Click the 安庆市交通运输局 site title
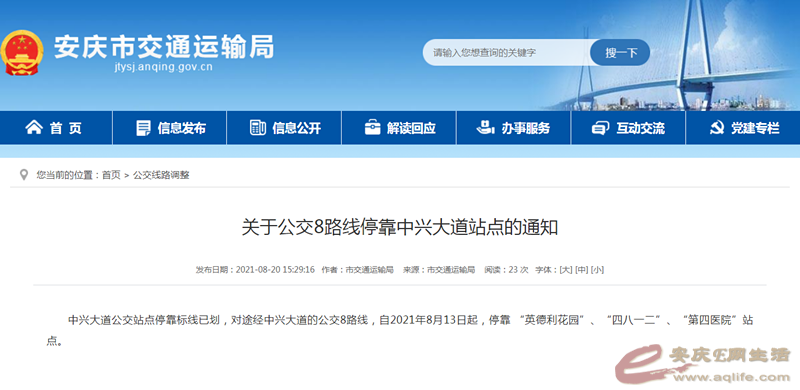 tap(164, 47)
